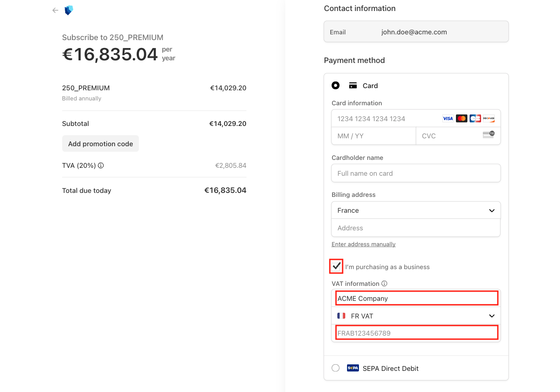560x392 pixels.
Task: Select the SEPA Direct Debit radio button
Action: (x=336, y=368)
